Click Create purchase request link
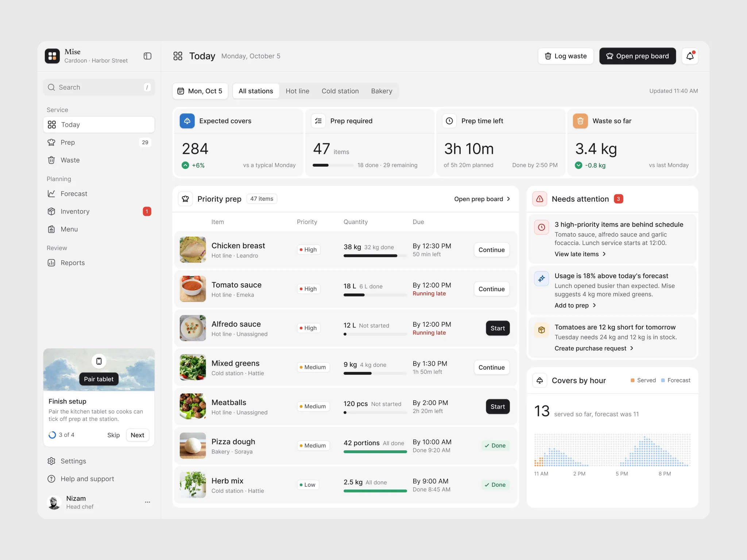The width and height of the screenshot is (747, 560). pos(594,348)
